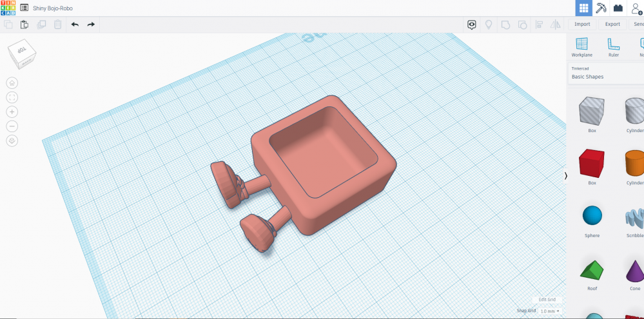Click the Mirror flip icon
Screen dimensions: 644x319
556,24
